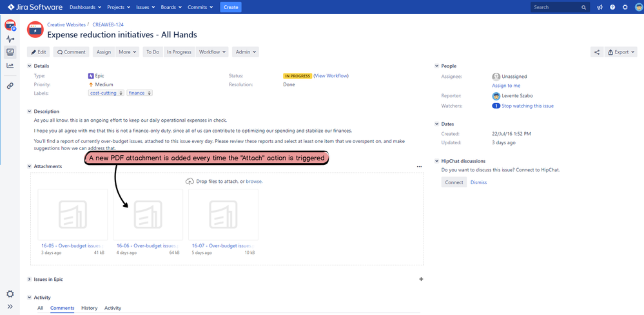The width and height of the screenshot is (644, 315).
Task: Open the link shortcut icon in sidebar
Action: [x=10, y=86]
